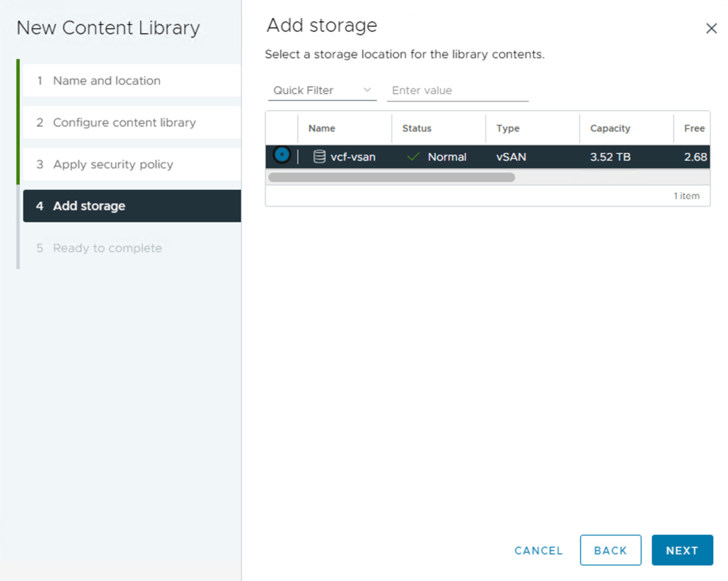Sort table by Status column header
This screenshot has height=581, width=728.
coord(417,129)
